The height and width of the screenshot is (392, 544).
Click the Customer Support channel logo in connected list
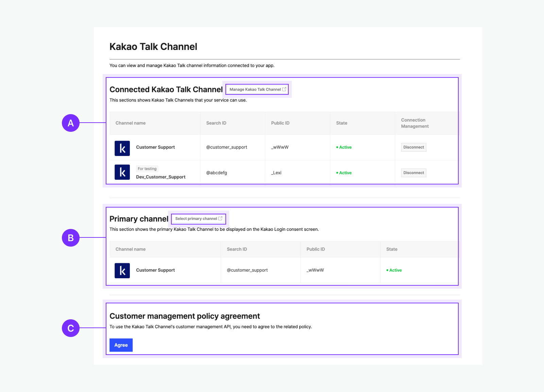(122, 148)
